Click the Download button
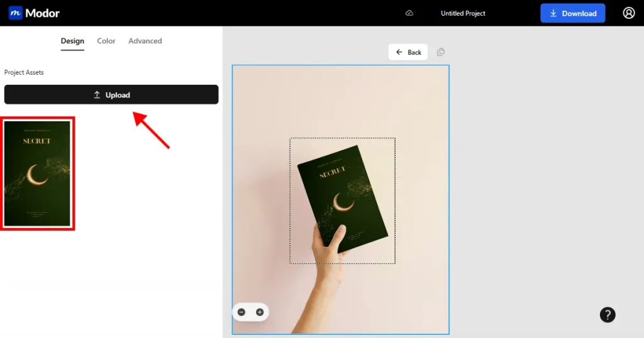The height and width of the screenshot is (338, 644). pos(572,13)
